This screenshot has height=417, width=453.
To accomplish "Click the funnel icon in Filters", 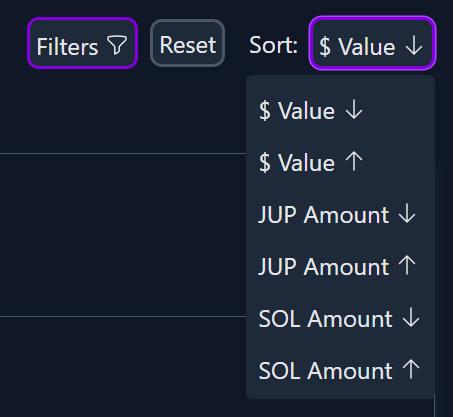I will pos(117,45).
